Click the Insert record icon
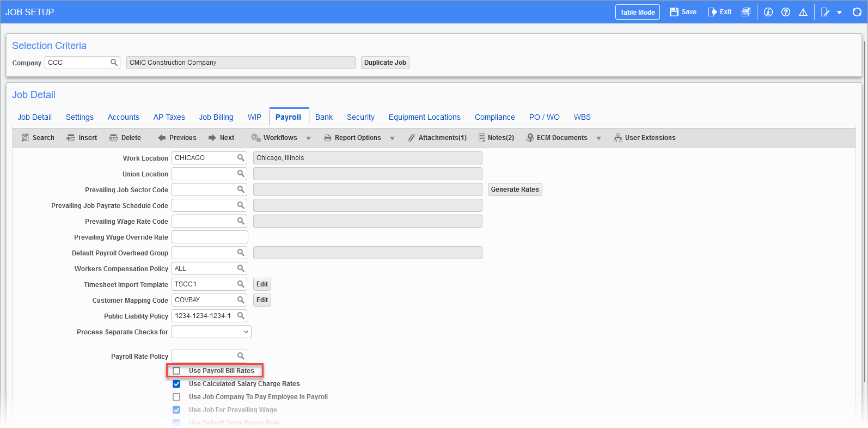The height and width of the screenshot is (428, 868). tap(71, 138)
